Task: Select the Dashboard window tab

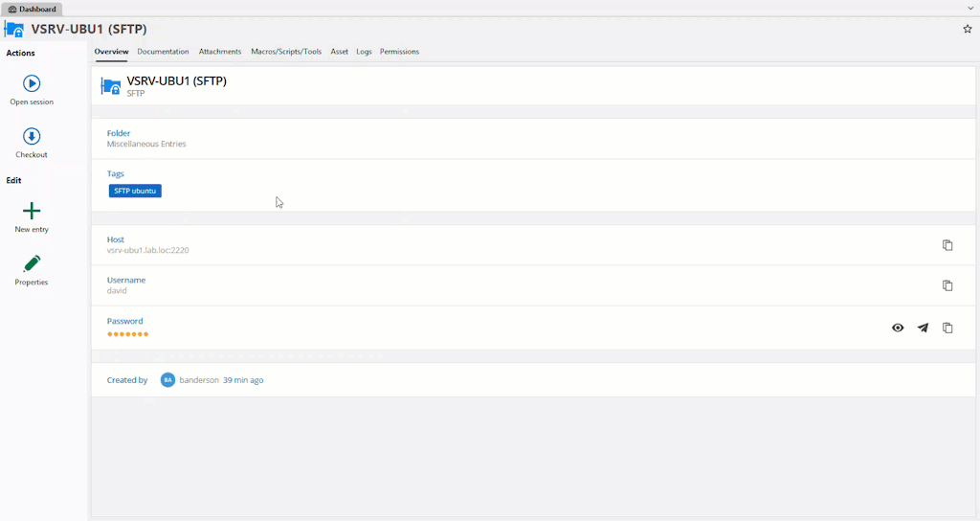Action: [33, 9]
